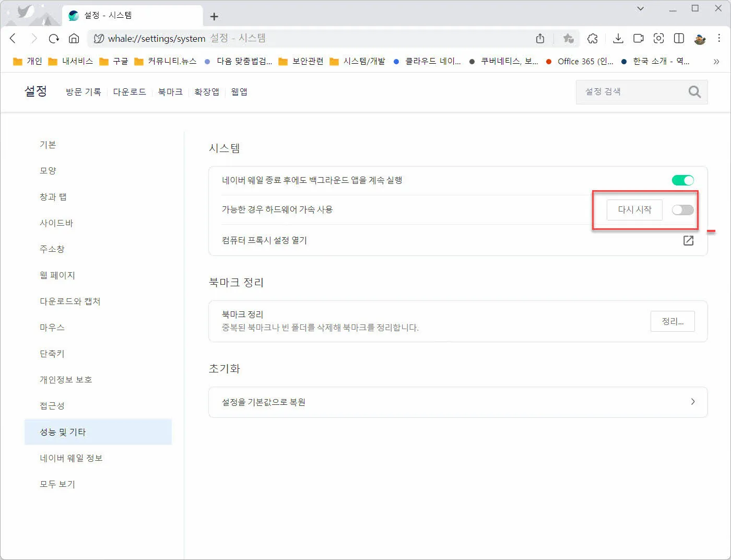Open the 개인 bookmark folder
731x560 pixels.
click(27, 61)
